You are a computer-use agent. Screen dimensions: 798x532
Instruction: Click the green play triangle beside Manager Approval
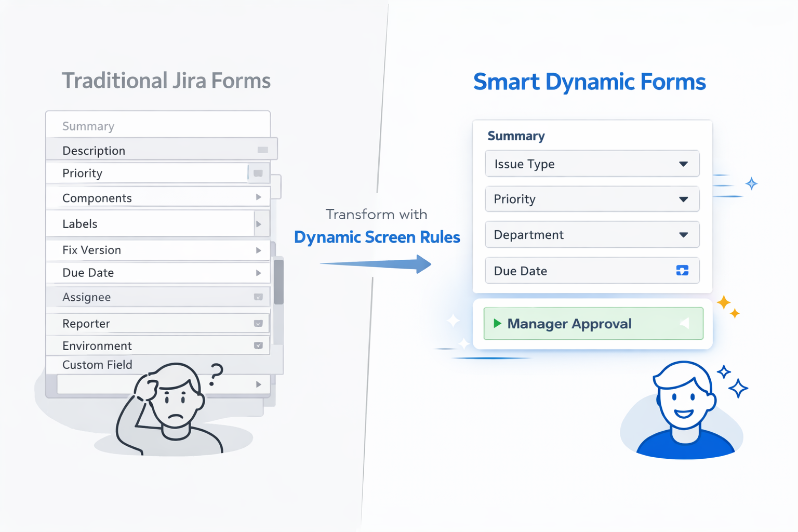tap(497, 323)
